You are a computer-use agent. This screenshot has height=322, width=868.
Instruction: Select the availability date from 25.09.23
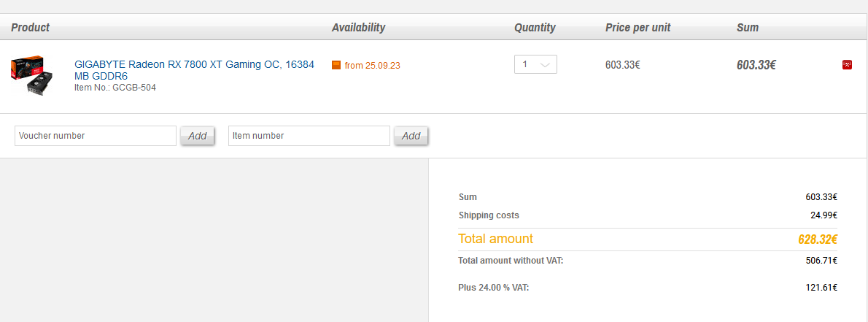(x=372, y=66)
